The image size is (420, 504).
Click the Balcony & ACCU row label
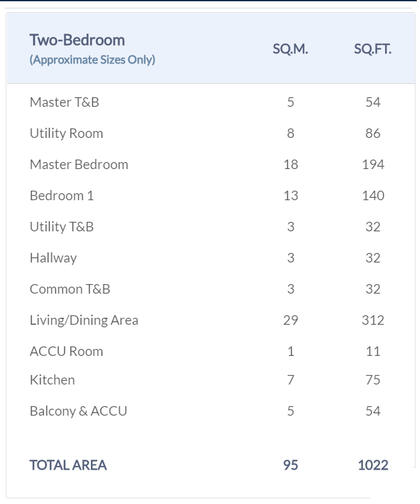point(78,411)
